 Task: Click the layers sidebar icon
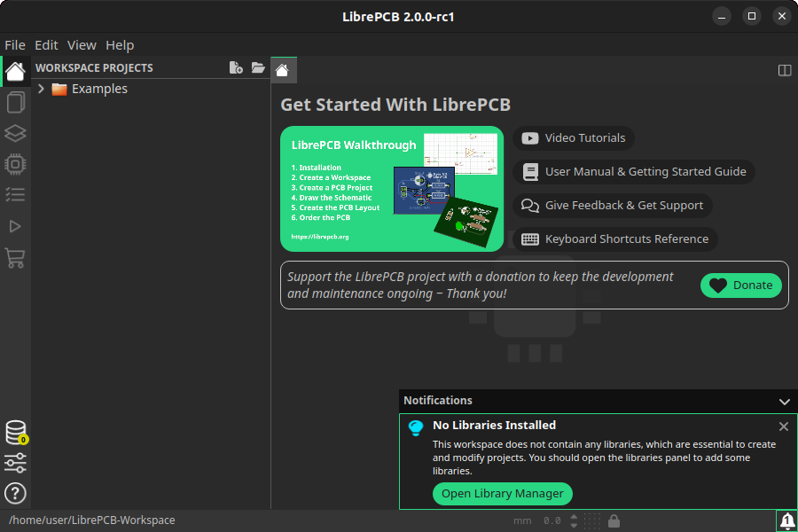(x=15, y=133)
